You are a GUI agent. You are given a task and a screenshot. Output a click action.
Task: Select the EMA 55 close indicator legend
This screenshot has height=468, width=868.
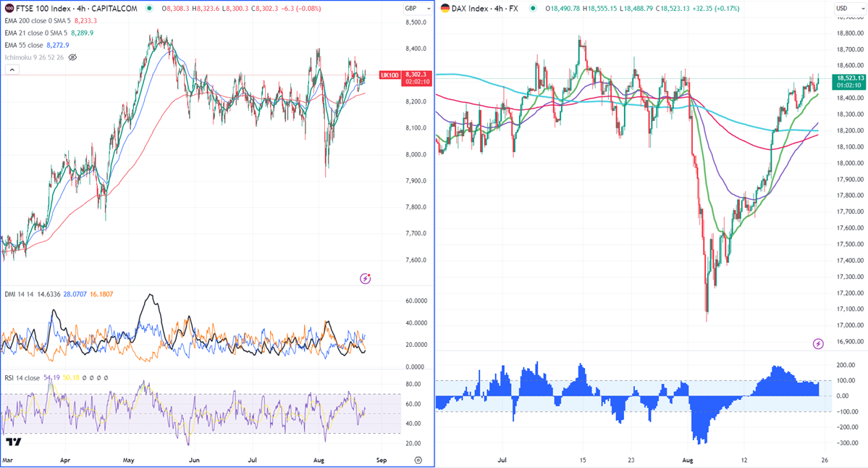(24, 45)
